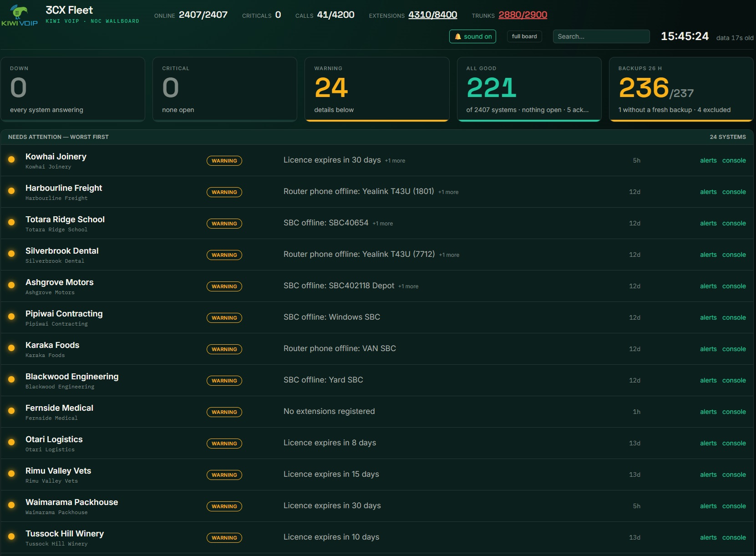Open console for Kowhai Joinery
The height and width of the screenshot is (556, 756).
pos(734,160)
